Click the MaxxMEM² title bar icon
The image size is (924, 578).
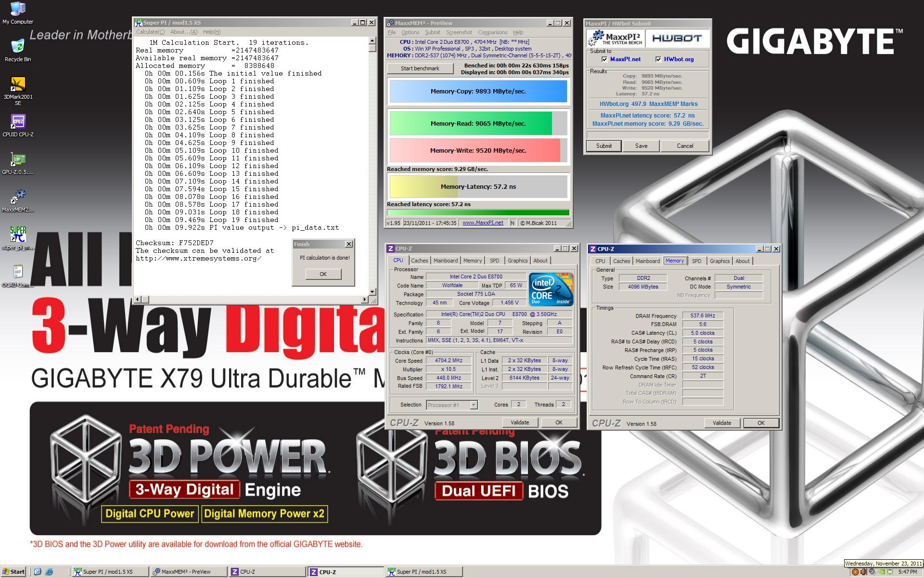click(391, 23)
